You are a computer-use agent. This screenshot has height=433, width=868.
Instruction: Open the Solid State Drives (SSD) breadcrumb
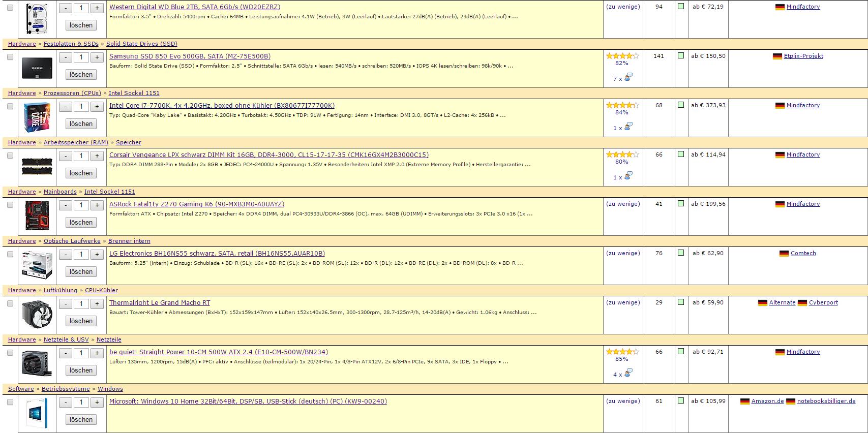[142, 44]
